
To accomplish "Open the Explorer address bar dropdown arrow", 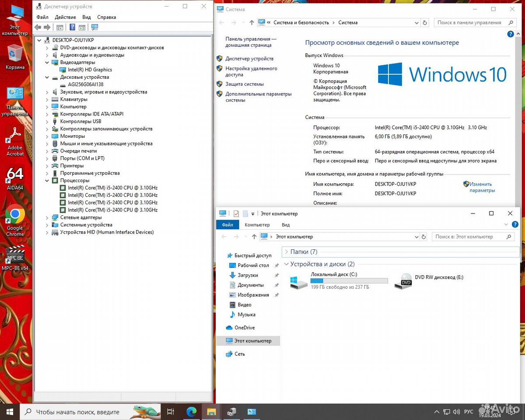I will pyautogui.click(x=416, y=237).
